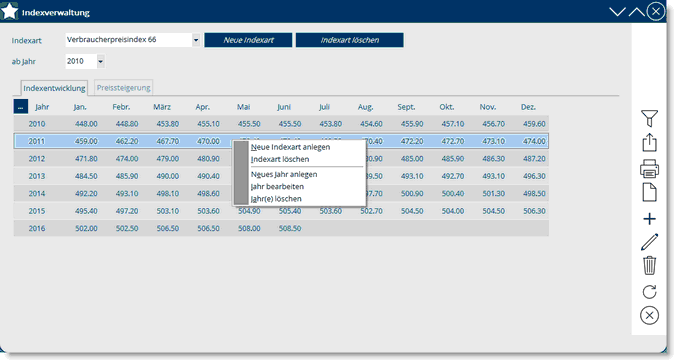Click the 506.30 value in 2015 Dez.
The image size is (676, 362).
click(x=534, y=211)
